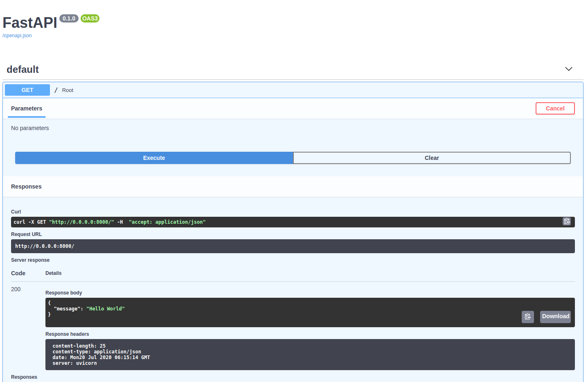Click the content-length: 25 header line

(79, 346)
